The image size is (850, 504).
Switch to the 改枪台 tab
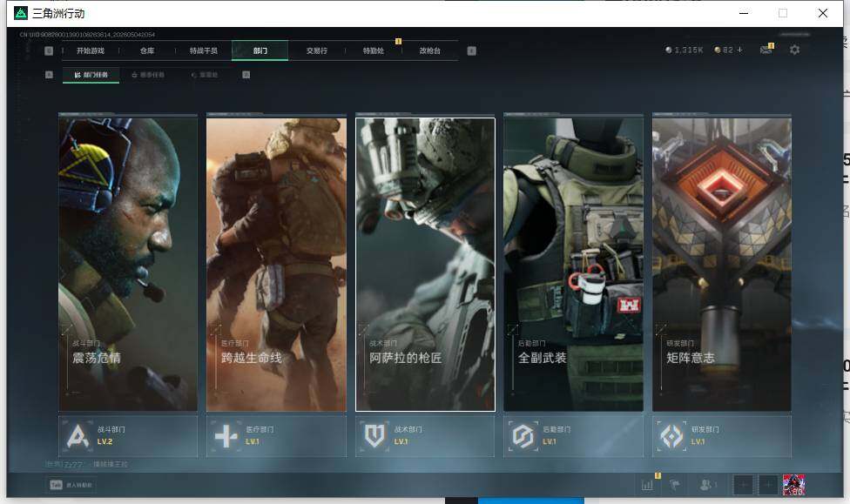[430, 50]
